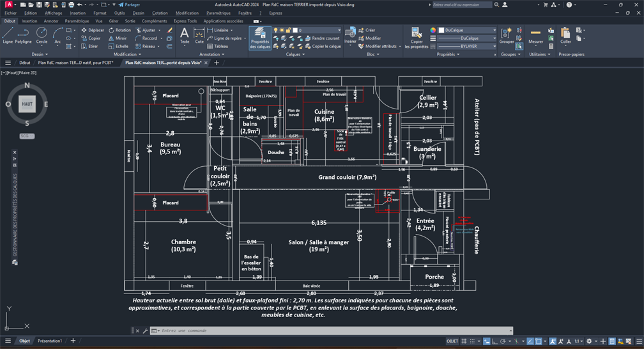Click the Partager share button
644x349 pixels.
[129, 5]
